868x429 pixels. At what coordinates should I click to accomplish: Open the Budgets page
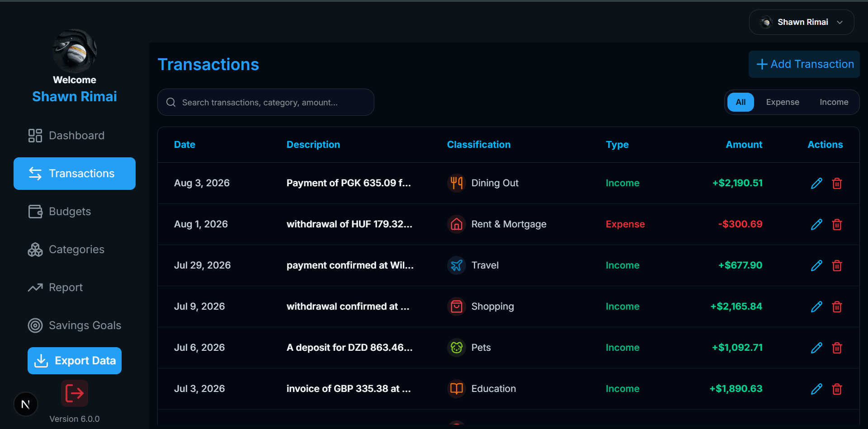(x=75, y=212)
